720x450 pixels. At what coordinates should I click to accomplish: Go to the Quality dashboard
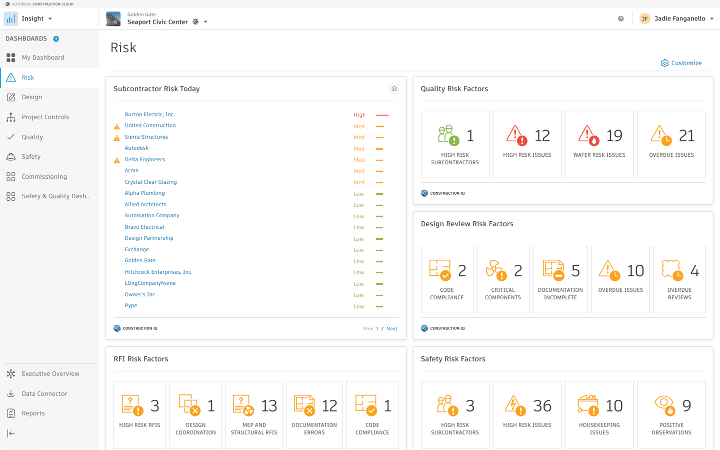32,137
